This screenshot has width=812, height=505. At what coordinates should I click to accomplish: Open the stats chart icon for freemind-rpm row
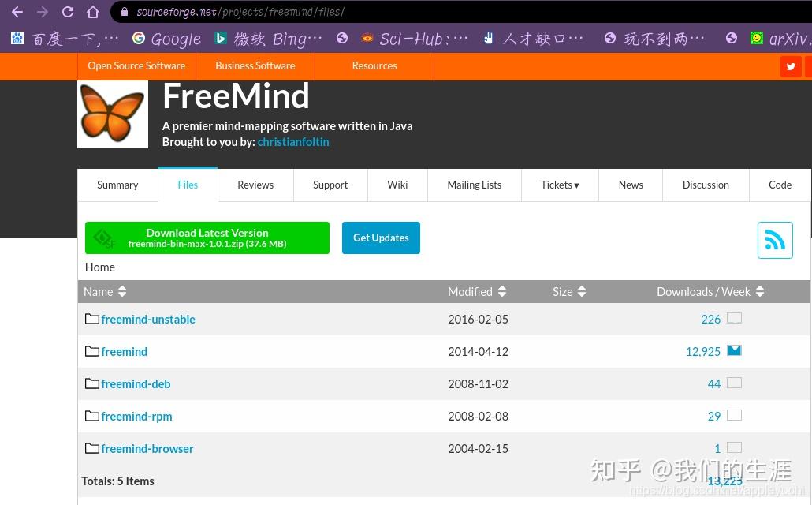[734, 415]
